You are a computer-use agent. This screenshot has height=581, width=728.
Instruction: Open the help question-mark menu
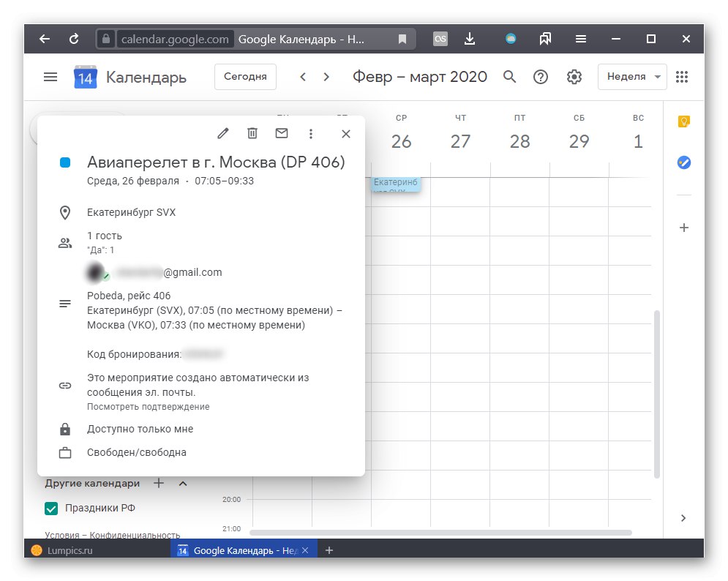point(541,77)
